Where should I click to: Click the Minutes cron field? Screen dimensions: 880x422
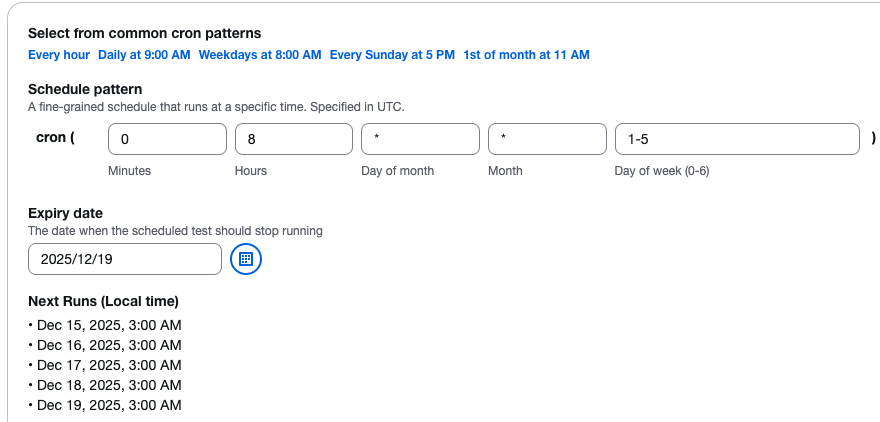click(x=167, y=139)
